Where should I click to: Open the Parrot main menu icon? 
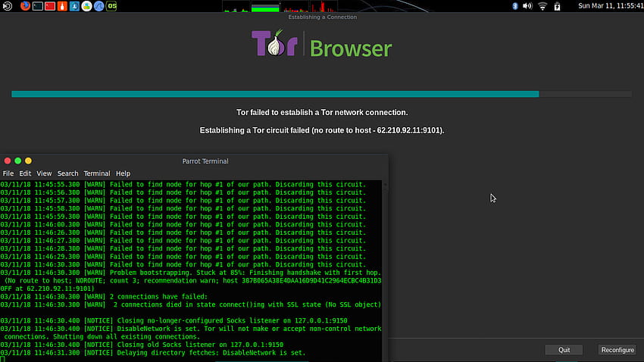[x=8, y=6]
